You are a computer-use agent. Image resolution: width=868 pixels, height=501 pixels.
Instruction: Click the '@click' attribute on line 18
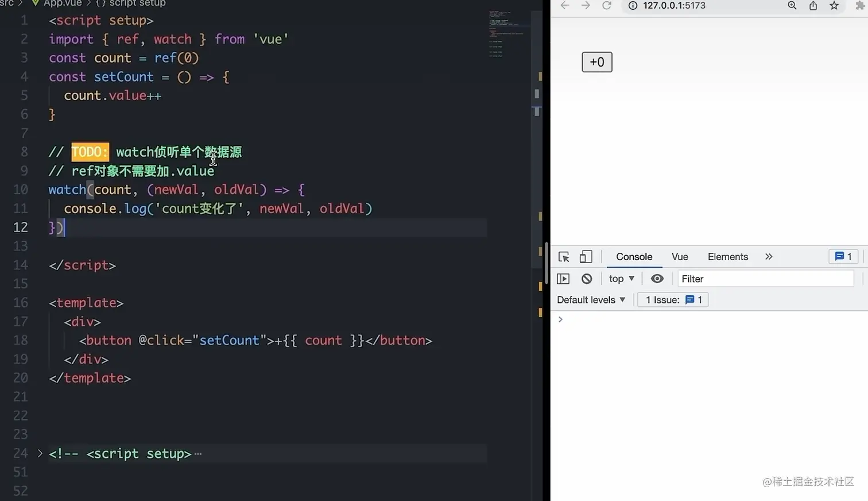pyautogui.click(x=161, y=340)
